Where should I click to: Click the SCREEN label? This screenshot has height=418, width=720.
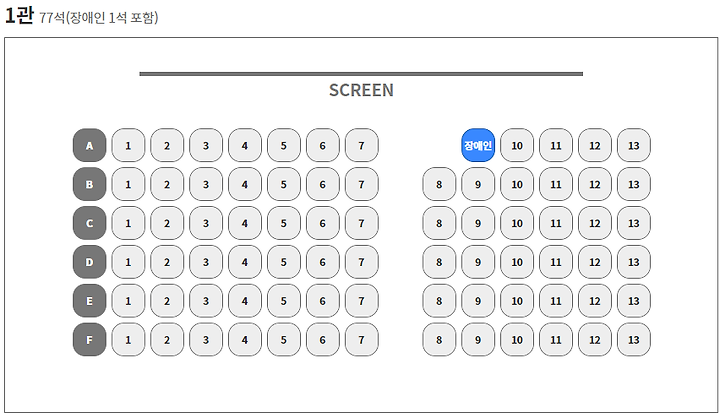[361, 90]
